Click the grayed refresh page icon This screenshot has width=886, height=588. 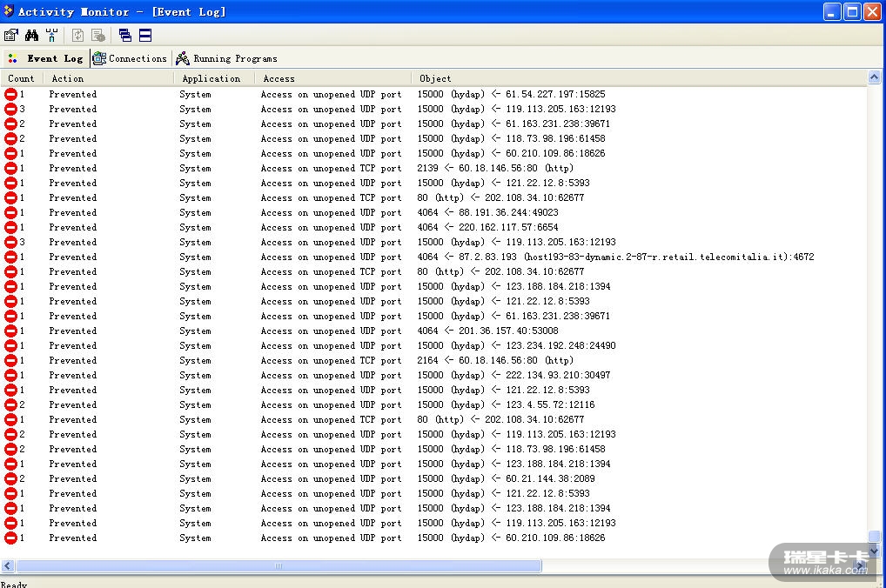tap(78, 36)
